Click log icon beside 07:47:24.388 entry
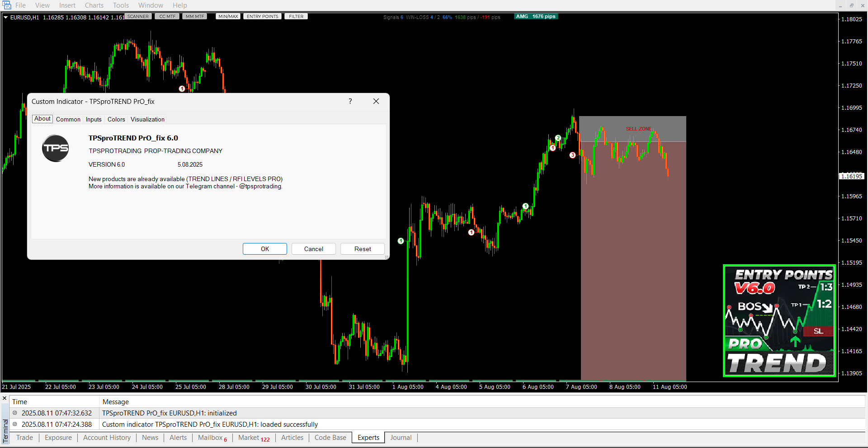 tap(15, 424)
